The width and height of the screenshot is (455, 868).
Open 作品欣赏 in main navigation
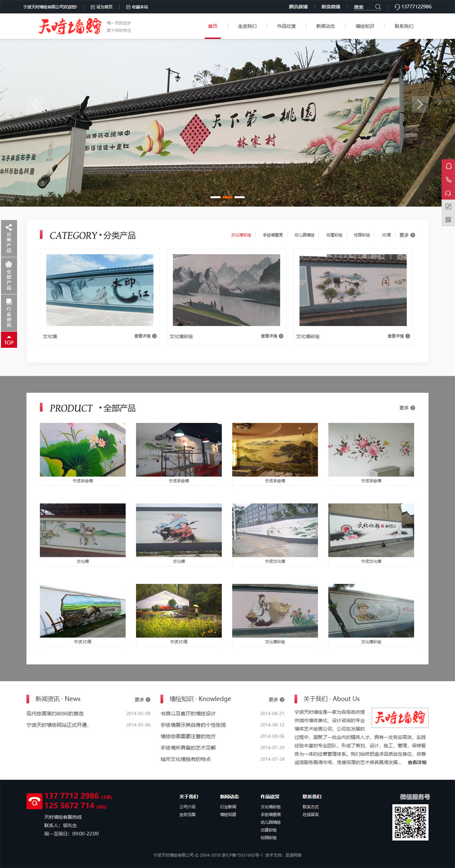coord(286,26)
